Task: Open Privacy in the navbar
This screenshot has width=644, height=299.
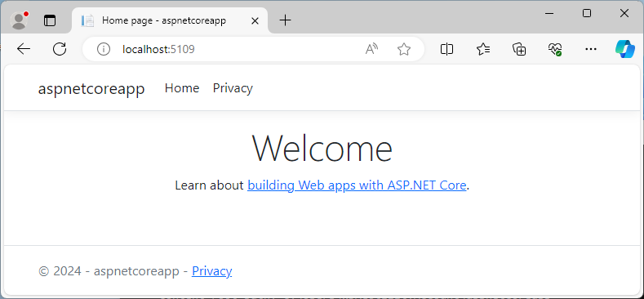Action: coord(233,88)
